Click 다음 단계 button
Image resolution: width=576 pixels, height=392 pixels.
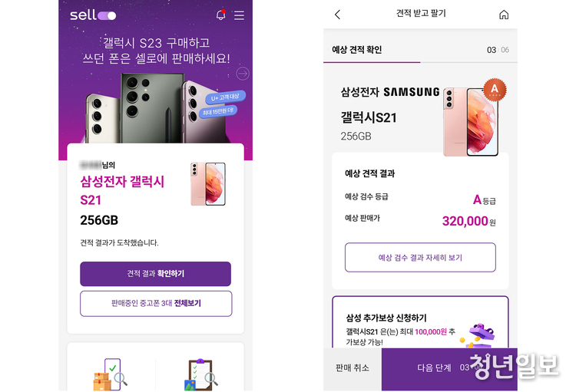pyautogui.click(x=449, y=368)
